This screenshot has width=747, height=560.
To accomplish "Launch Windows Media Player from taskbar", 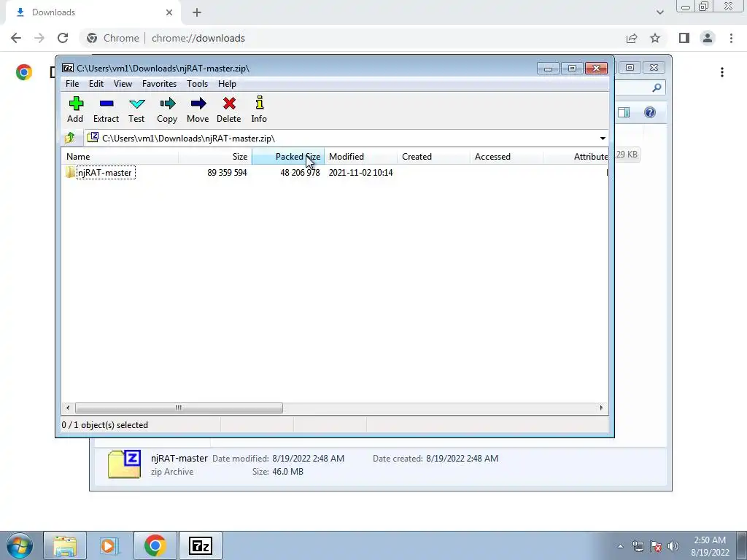I will (109, 545).
